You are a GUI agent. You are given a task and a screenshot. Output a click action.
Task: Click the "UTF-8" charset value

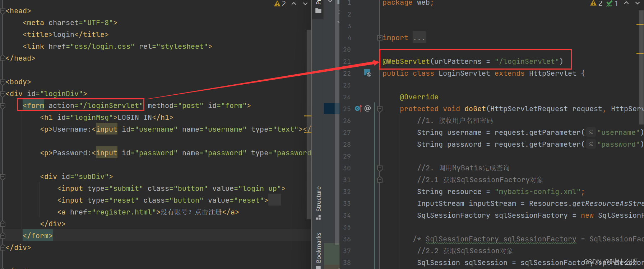click(98, 23)
